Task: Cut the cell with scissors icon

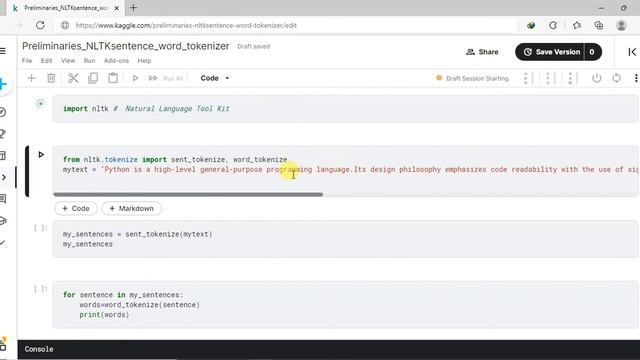Action: point(73,78)
